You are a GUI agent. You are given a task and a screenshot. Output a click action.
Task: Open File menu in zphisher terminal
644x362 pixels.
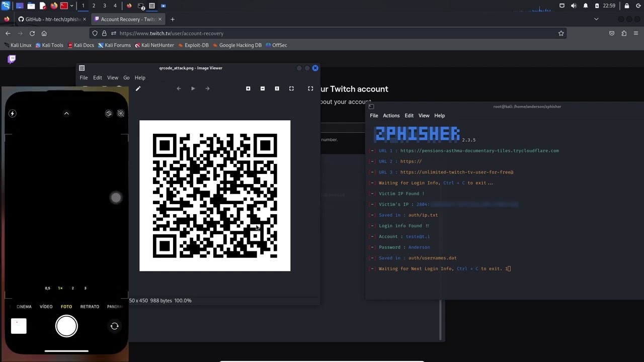click(x=374, y=116)
